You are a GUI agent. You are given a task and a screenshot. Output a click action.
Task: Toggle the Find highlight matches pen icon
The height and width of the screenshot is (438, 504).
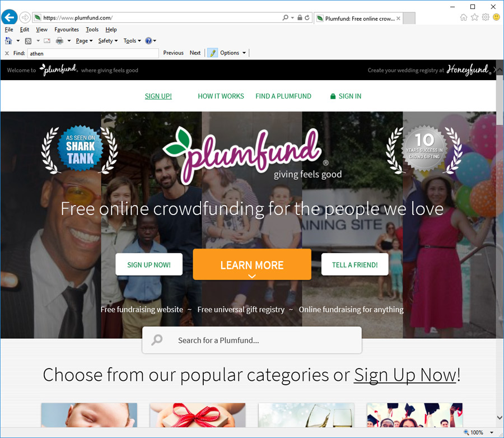212,53
